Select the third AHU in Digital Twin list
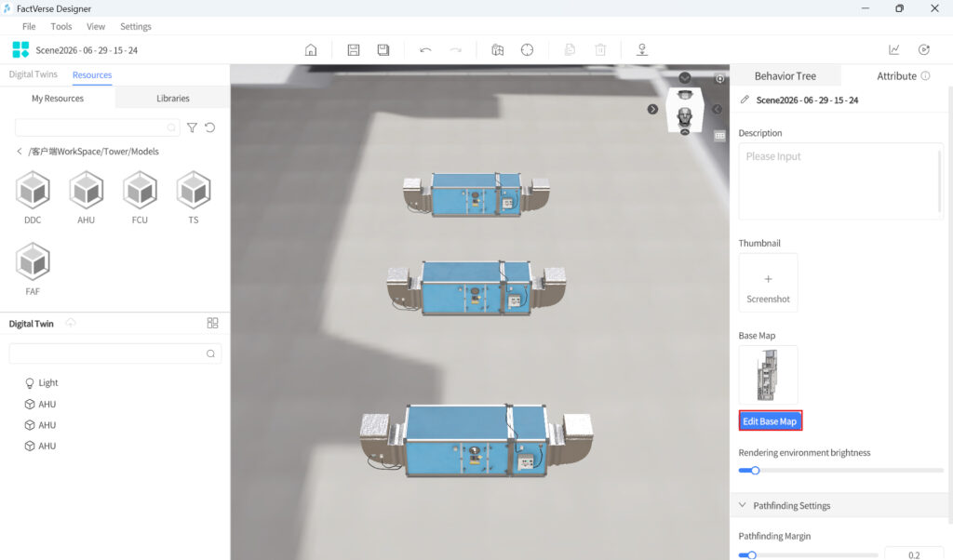The height and width of the screenshot is (560, 953). pos(40,446)
